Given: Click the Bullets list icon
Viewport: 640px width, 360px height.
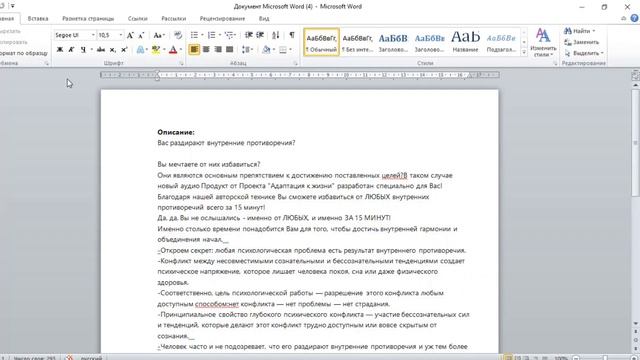Looking at the screenshot, I should pyautogui.click(x=194, y=35).
